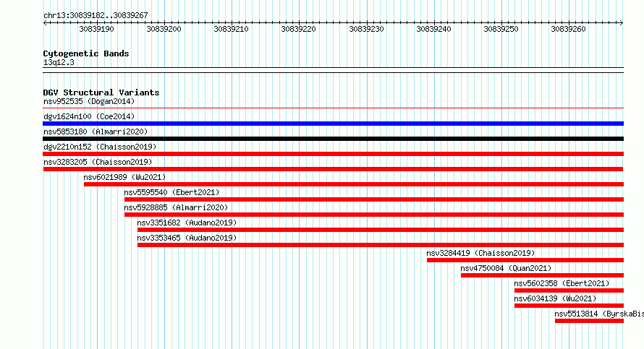
Task: Open nsv6034139 (Wu2021) variant label
Action: 555,298
